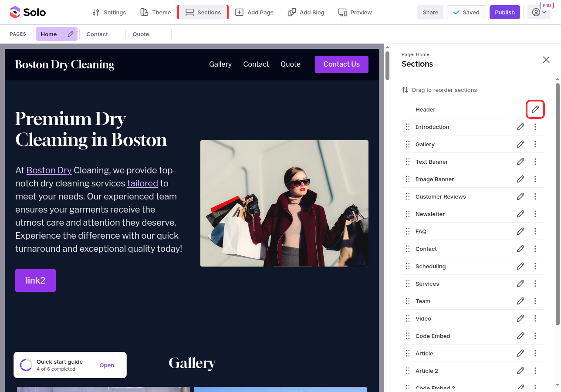Image resolution: width=561 pixels, height=392 pixels.
Task: Click the Share button
Action: [430, 12]
